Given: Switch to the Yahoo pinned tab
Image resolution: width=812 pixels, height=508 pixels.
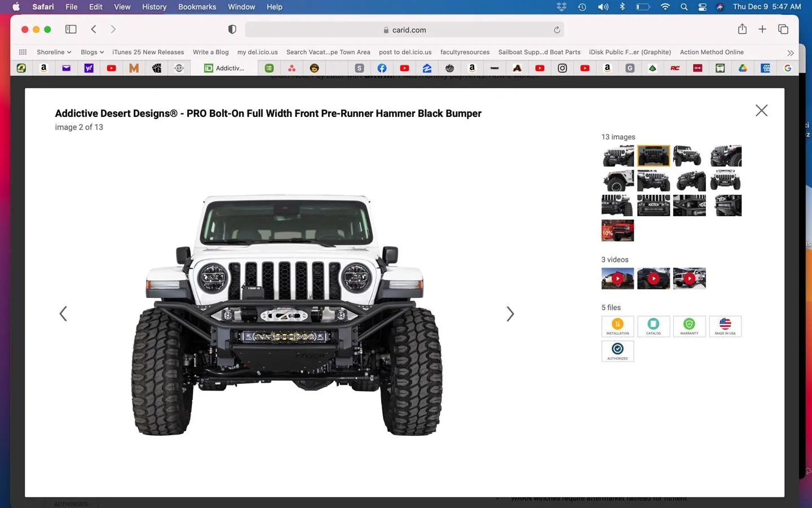Looking at the screenshot, I should point(89,68).
